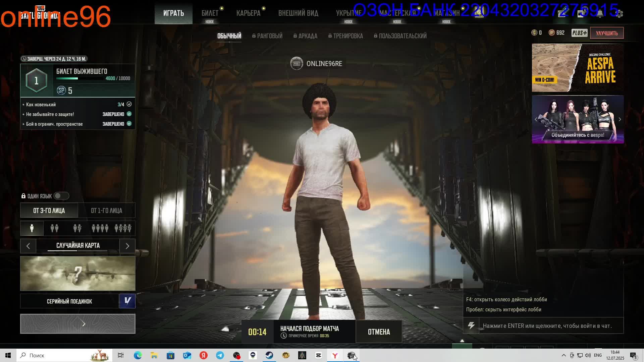Open the Внешний вид tab

[298, 13]
